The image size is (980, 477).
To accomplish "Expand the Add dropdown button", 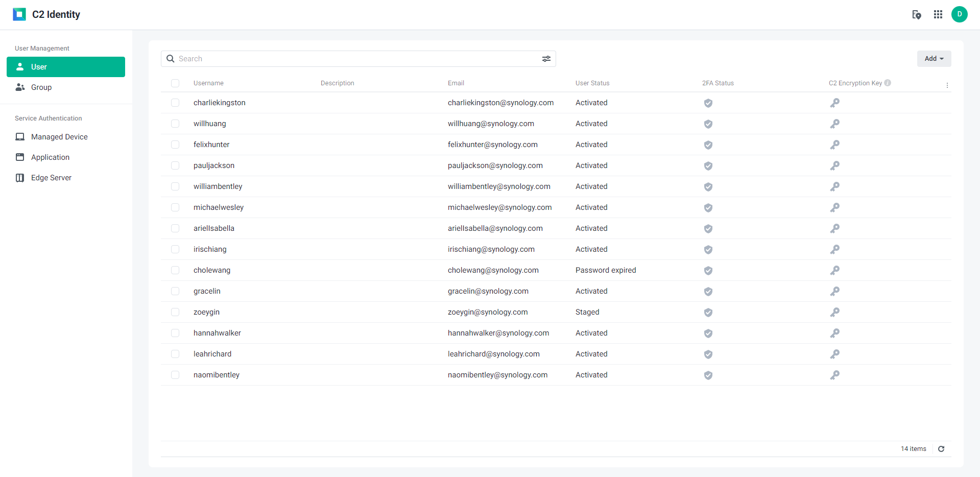I will pos(934,59).
